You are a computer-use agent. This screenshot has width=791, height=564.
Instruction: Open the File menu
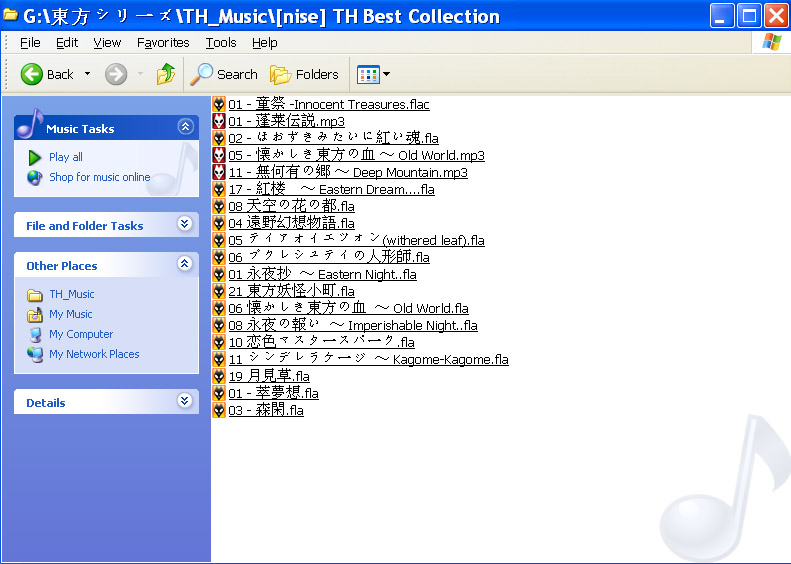pos(30,43)
